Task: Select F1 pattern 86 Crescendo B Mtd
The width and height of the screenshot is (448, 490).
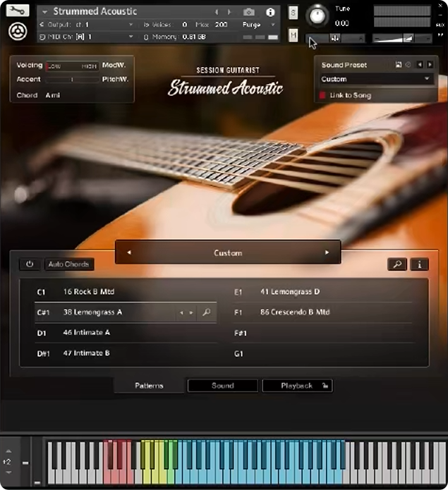Action: coord(323,312)
